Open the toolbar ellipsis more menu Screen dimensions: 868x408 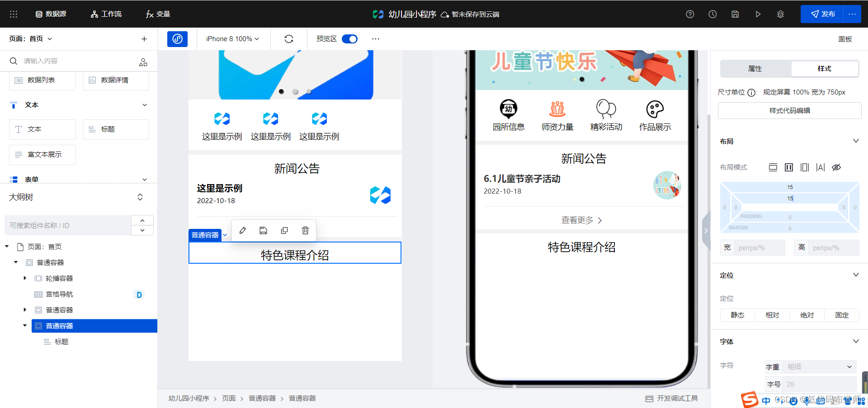click(x=376, y=39)
